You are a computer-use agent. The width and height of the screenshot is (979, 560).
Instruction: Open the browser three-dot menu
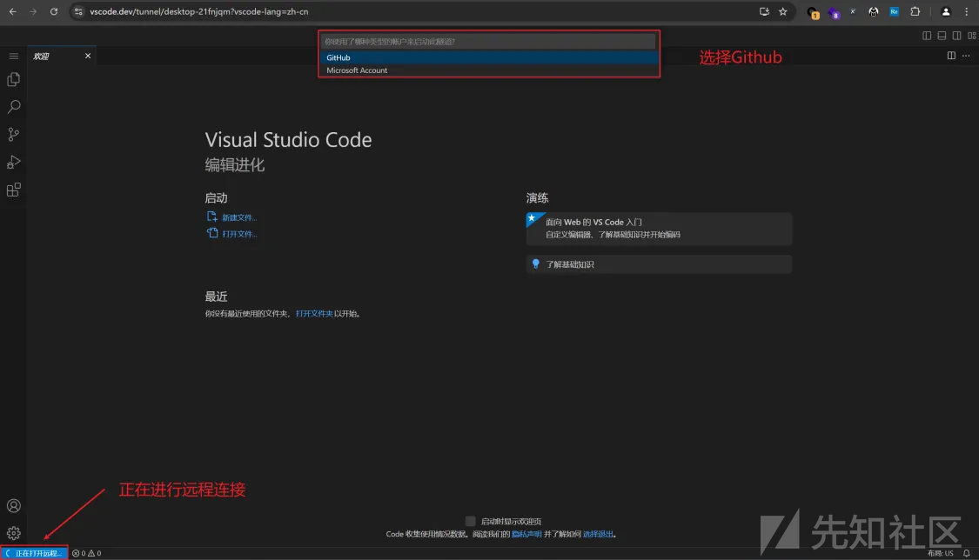966,11
